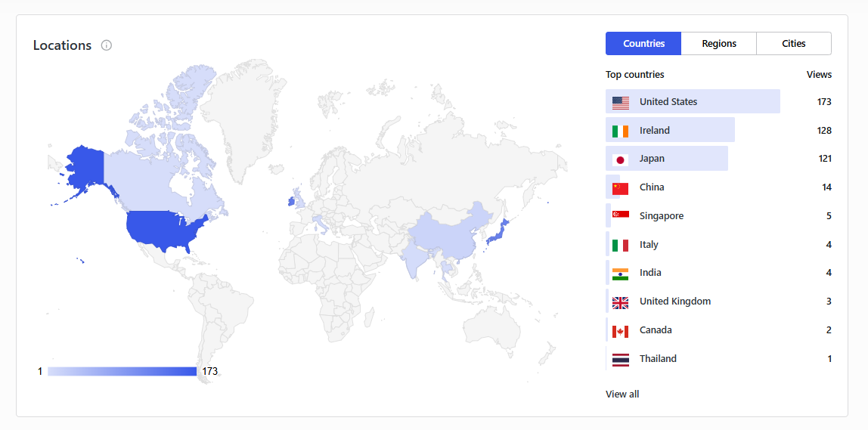Viewport: 868px width, 430px height.
Task: Click the United Kingdom flag icon
Action: pyautogui.click(x=620, y=302)
